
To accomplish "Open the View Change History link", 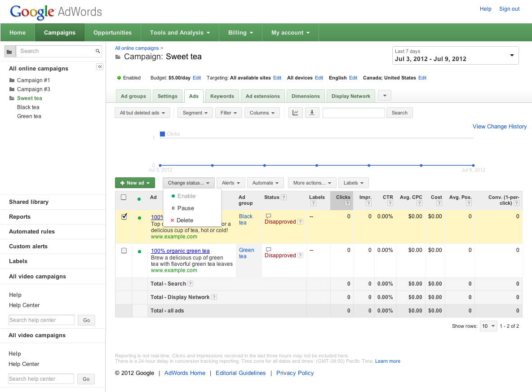I will [499, 127].
